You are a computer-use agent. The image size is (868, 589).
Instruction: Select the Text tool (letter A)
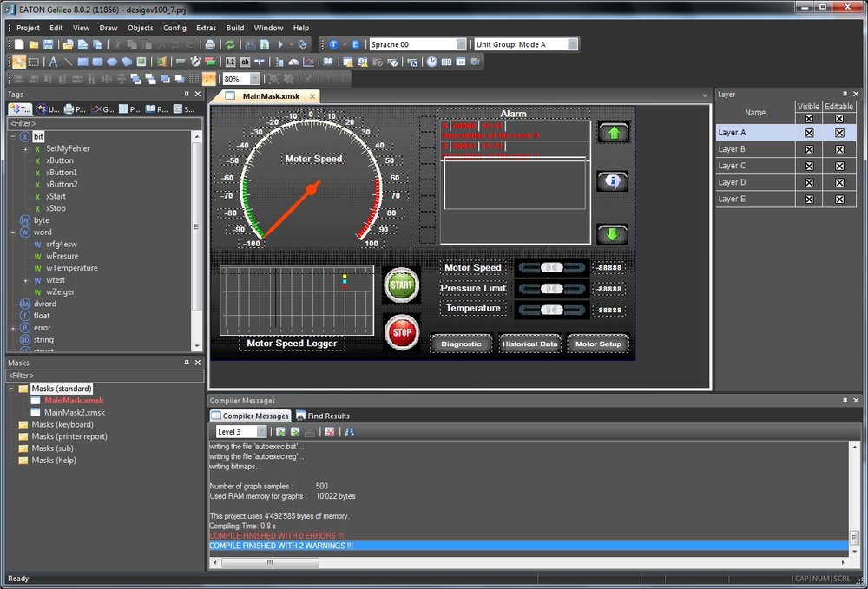[x=53, y=62]
